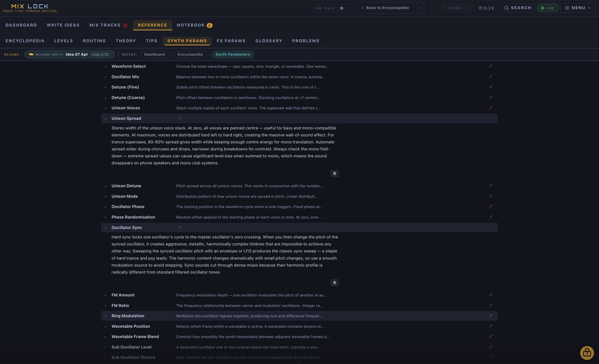
Task: Collapse the Unison Spread entry
Action: point(299,118)
